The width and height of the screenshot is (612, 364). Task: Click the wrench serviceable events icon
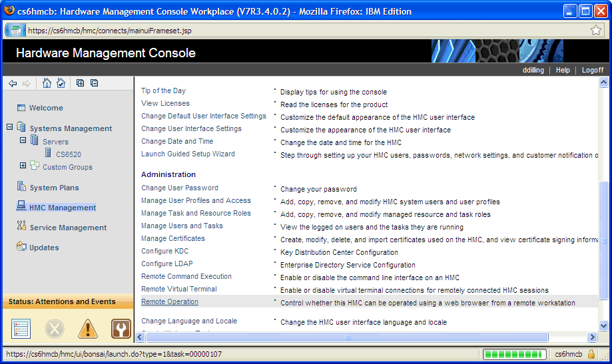pos(121,329)
